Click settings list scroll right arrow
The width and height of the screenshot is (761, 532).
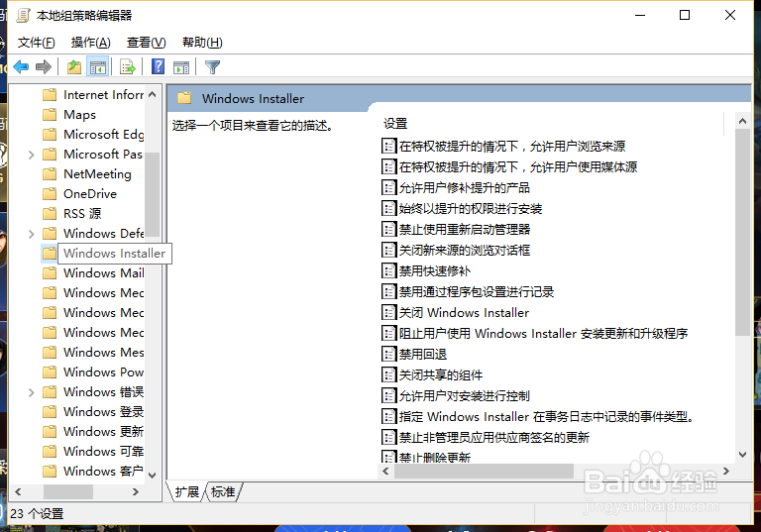click(726, 471)
